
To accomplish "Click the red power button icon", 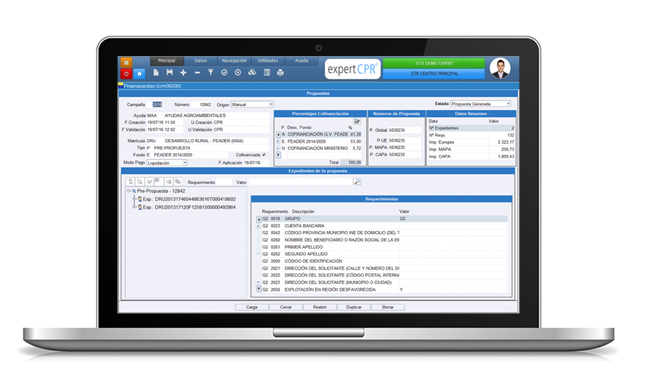I will pos(126,74).
